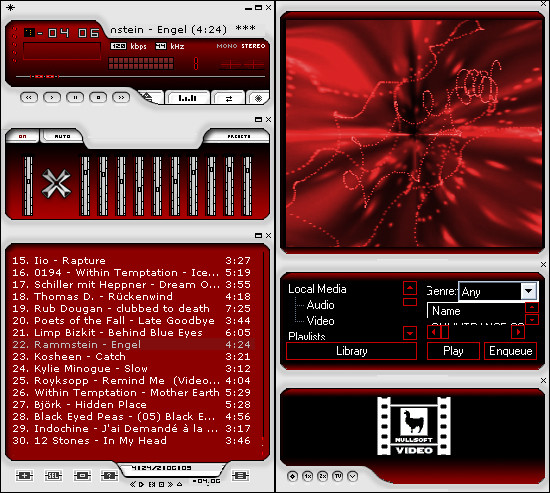Click the playlist list options button
The height and width of the screenshot is (493, 550).
pos(240,475)
